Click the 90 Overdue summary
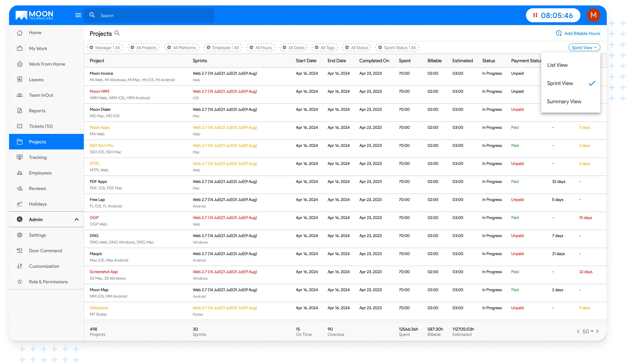627x364 pixels. pos(336,332)
